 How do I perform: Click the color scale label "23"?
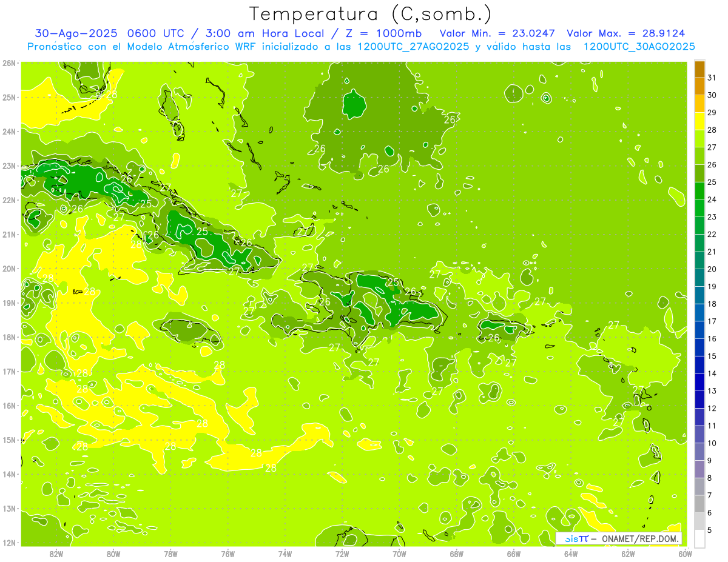click(x=712, y=216)
